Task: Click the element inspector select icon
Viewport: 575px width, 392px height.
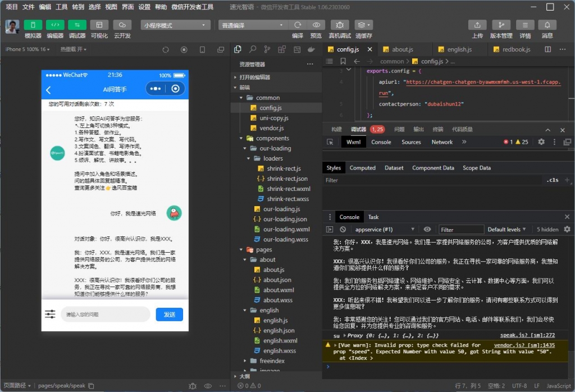Action: 330,142
